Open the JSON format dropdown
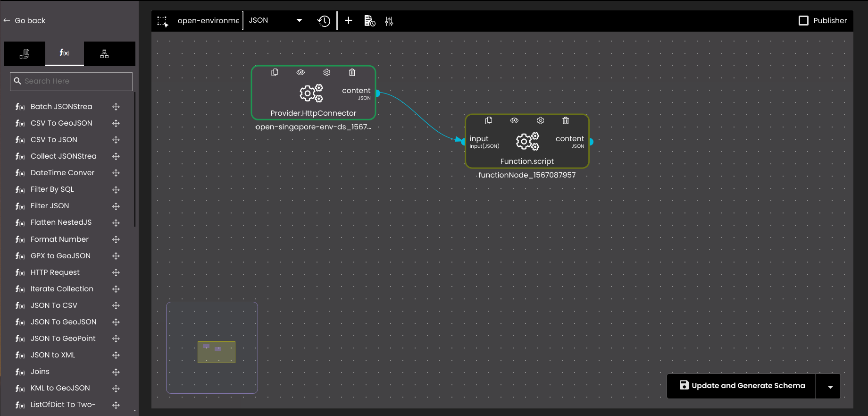This screenshot has height=416, width=868. click(275, 21)
